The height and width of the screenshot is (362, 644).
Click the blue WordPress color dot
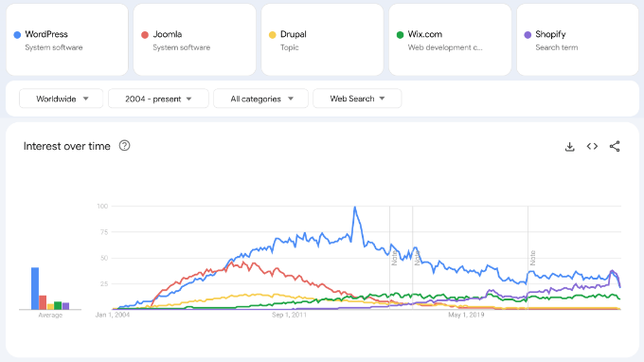[x=17, y=35]
